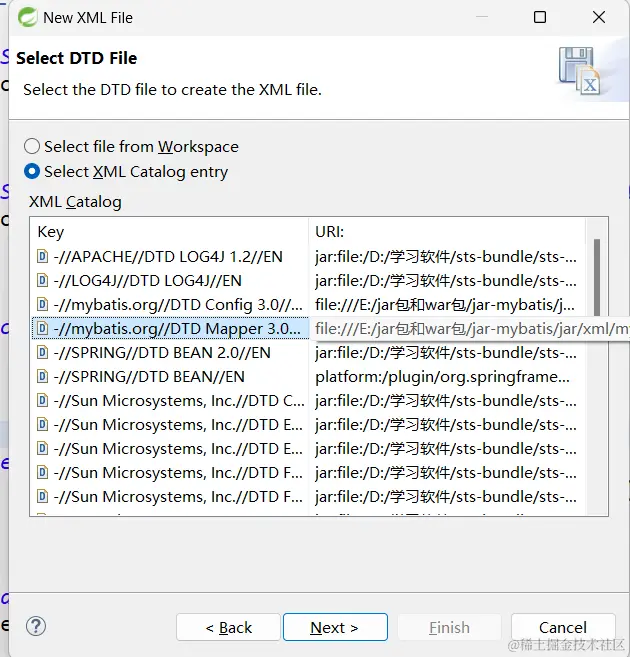Select the 'Select file from Workspace' radio button
The width and height of the screenshot is (630, 657).
[32, 146]
